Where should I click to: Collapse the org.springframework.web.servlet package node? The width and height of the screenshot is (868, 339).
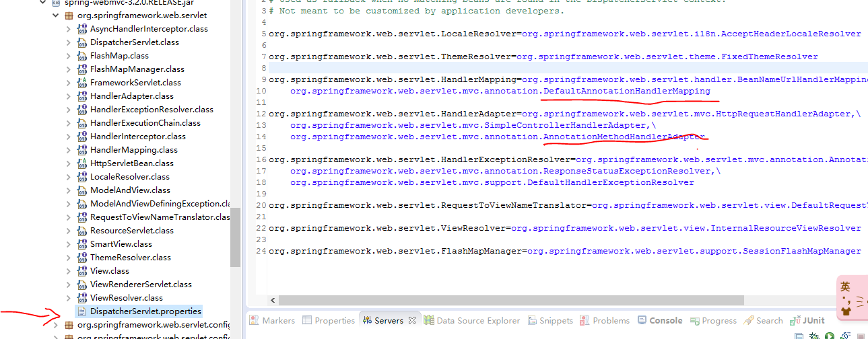pos(55,15)
